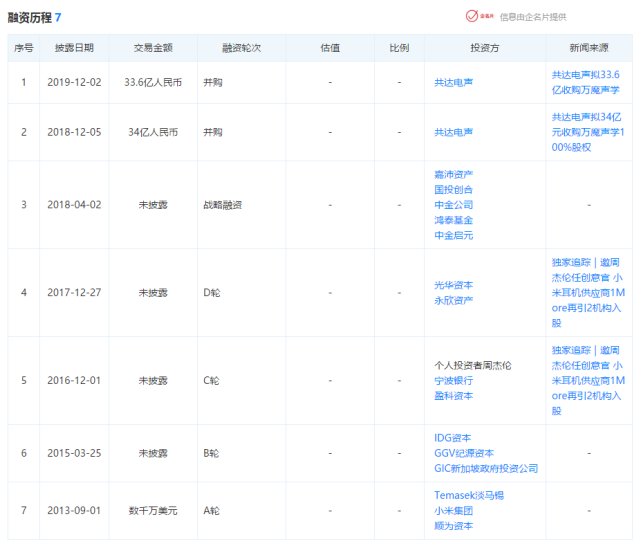The width and height of the screenshot is (641, 548).
Task: Select date cell 2017-12-27
Action: pyautogui.click(x=74, y=293)
